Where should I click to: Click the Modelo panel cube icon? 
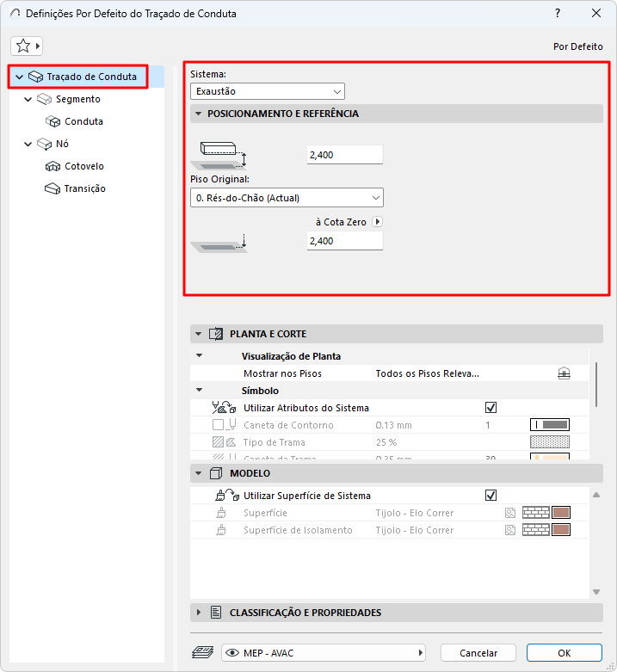216,473
